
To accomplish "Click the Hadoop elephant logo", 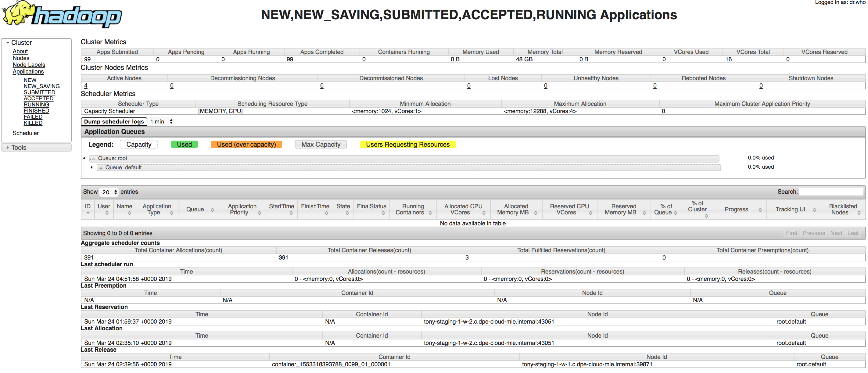I will pos(62,14).
